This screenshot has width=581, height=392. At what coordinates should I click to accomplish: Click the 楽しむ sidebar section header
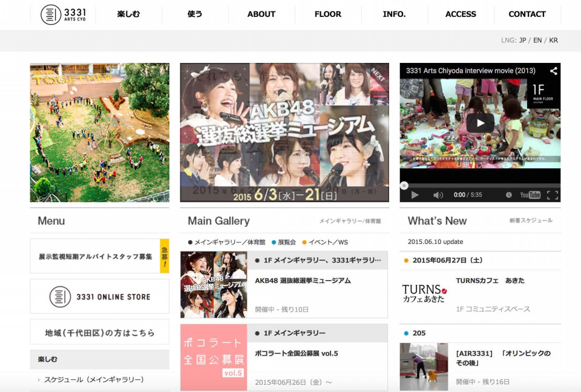click(x=100, y=359)
